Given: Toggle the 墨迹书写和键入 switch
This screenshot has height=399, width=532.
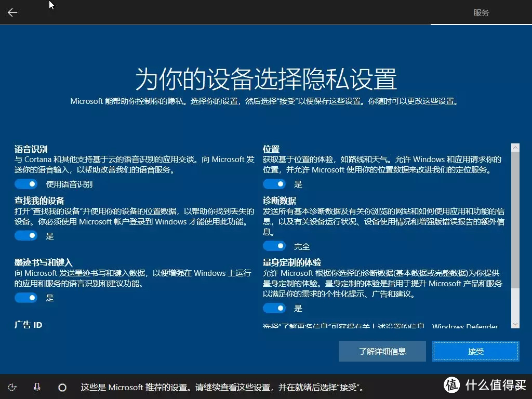Looking at the screenshot, I should 26,298.
